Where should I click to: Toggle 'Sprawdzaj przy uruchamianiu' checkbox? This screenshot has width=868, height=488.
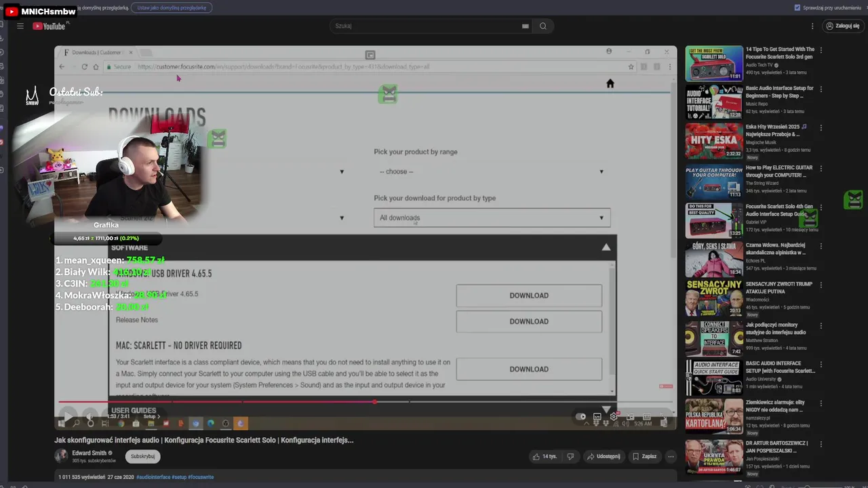[x=797, y=7]
